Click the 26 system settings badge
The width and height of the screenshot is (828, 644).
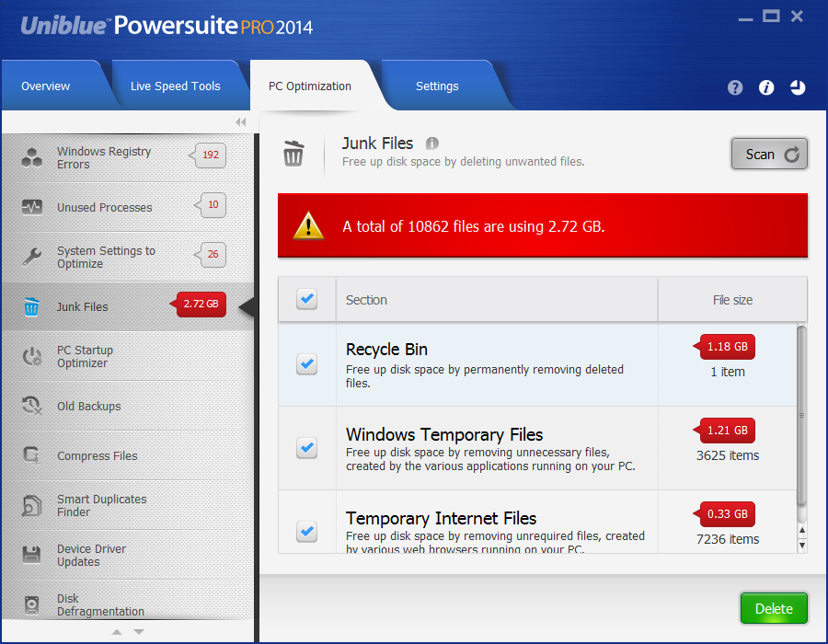(211, 255)
